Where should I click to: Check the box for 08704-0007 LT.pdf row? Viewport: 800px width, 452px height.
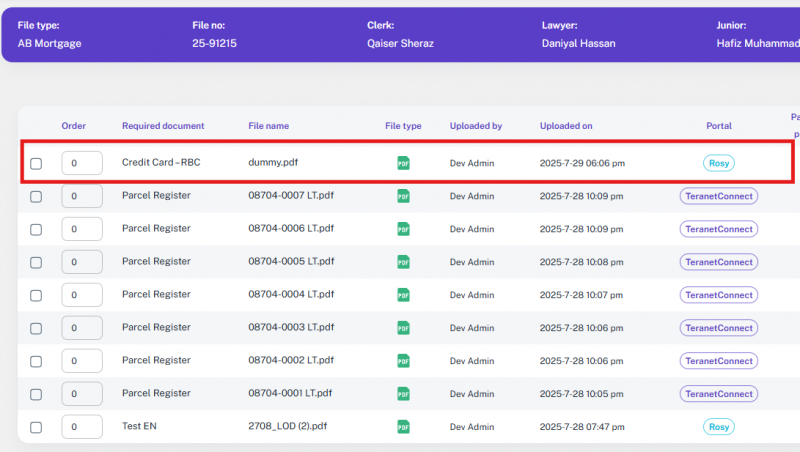point(36,197)
